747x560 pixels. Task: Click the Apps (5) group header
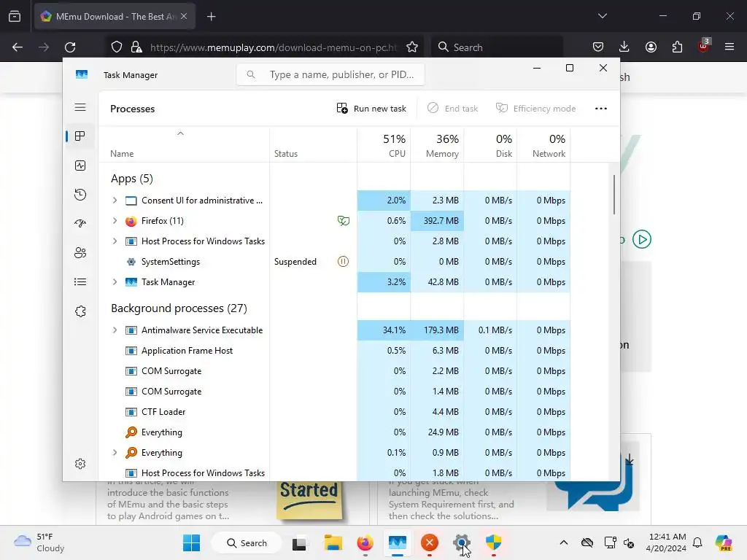[132, 179]
